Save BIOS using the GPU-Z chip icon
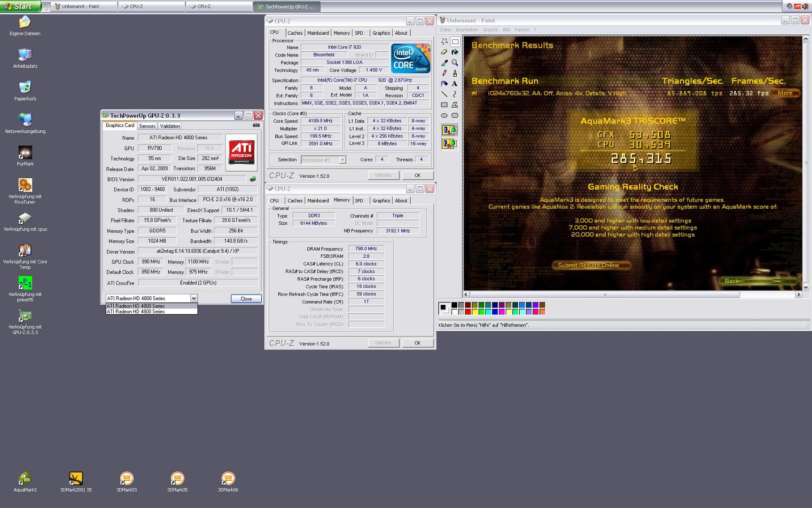812x508 pixels. click(x=253, y=179)
